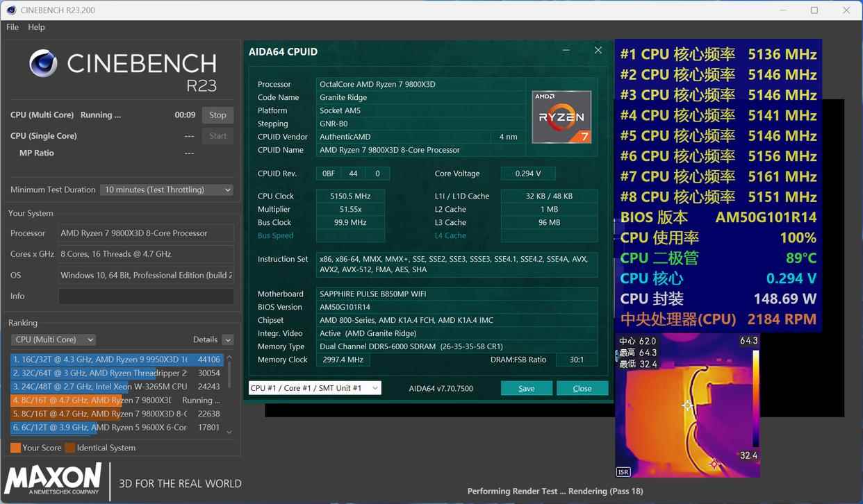Click the Processor name field in Cinebench

point(146,233)
